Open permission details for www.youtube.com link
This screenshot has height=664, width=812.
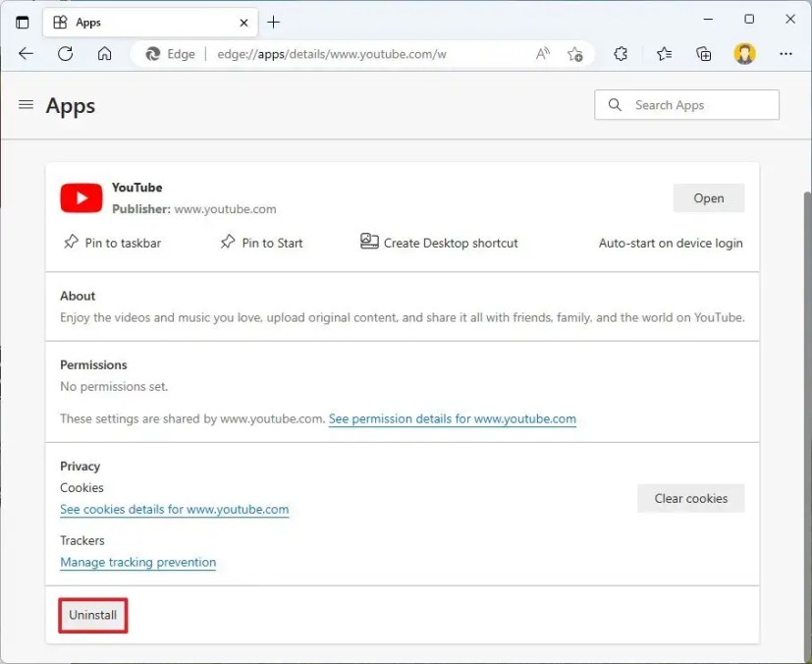pyautogui.click(x=452, y=418)
